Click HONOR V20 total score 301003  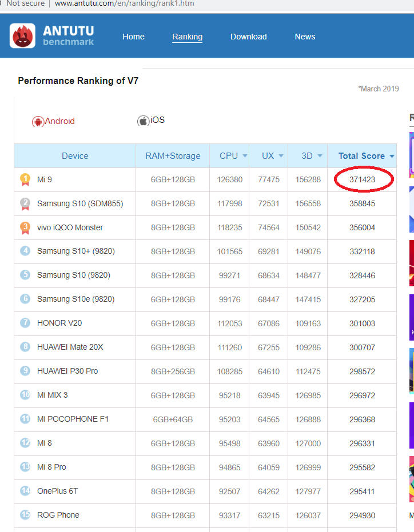[x=363, y=323]
